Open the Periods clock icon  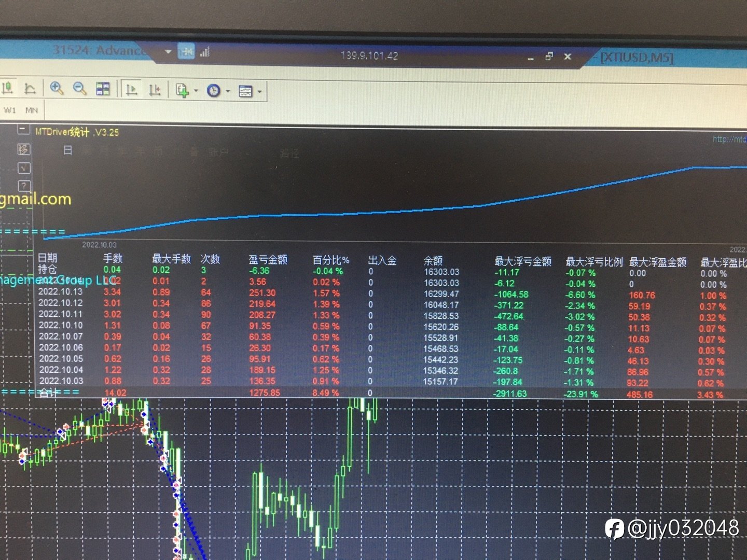[x=214, y=91]
